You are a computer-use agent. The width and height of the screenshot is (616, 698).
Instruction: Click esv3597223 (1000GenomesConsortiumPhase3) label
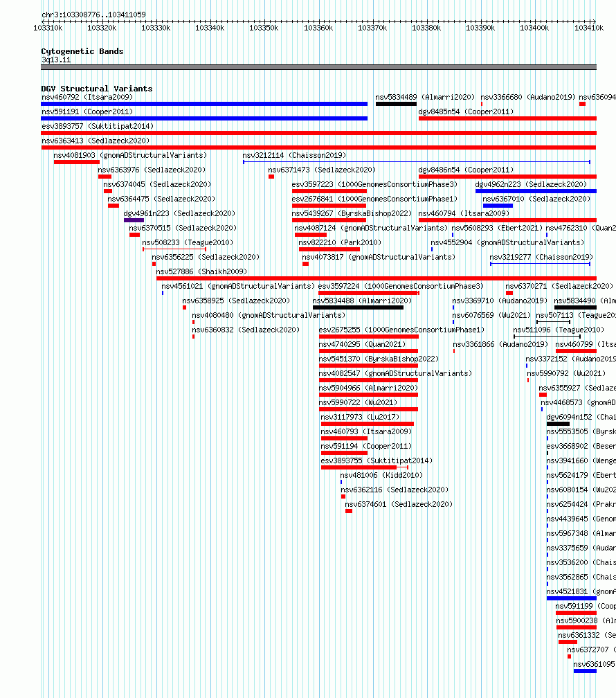pos(374,184)
